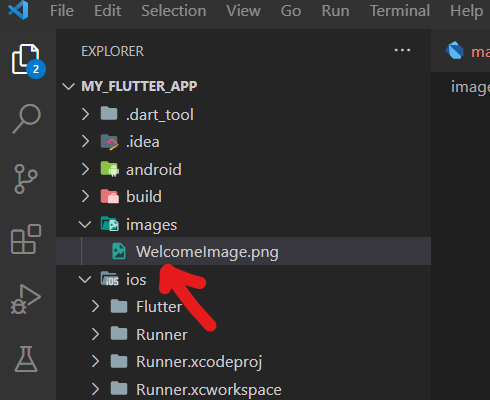The image size is (490, 400).
Task: Click the VS Code logo icon
Action: tap(18, 10)
